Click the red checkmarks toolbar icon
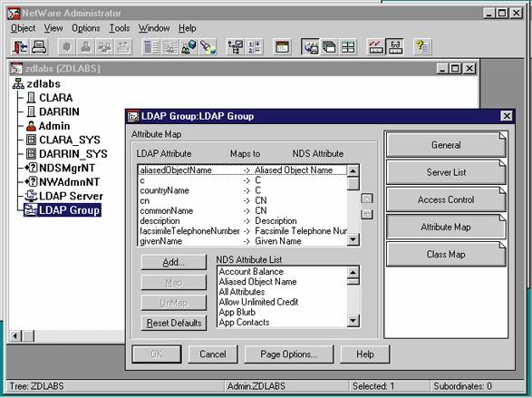 [x=375, y=47]
